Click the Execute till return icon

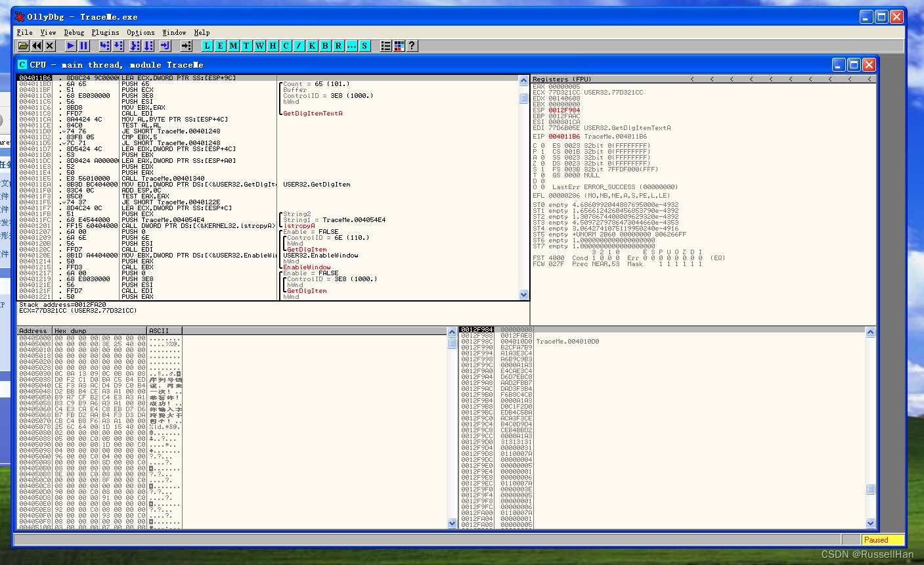(165, 45)
